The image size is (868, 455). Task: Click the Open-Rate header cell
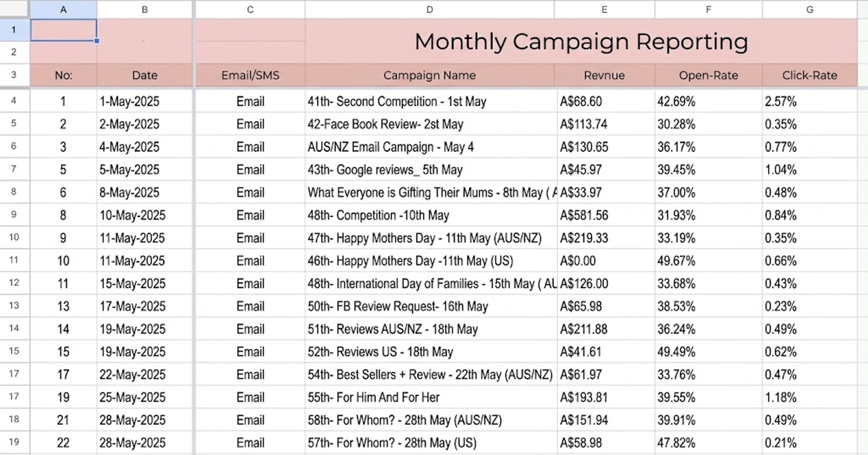coord(708,75)
